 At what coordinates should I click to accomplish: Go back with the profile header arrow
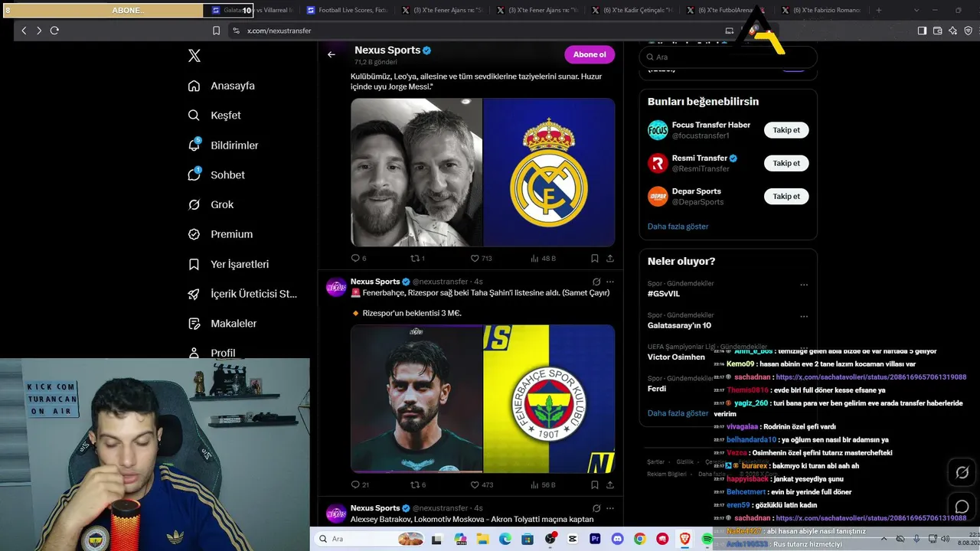tap(332, 54)
